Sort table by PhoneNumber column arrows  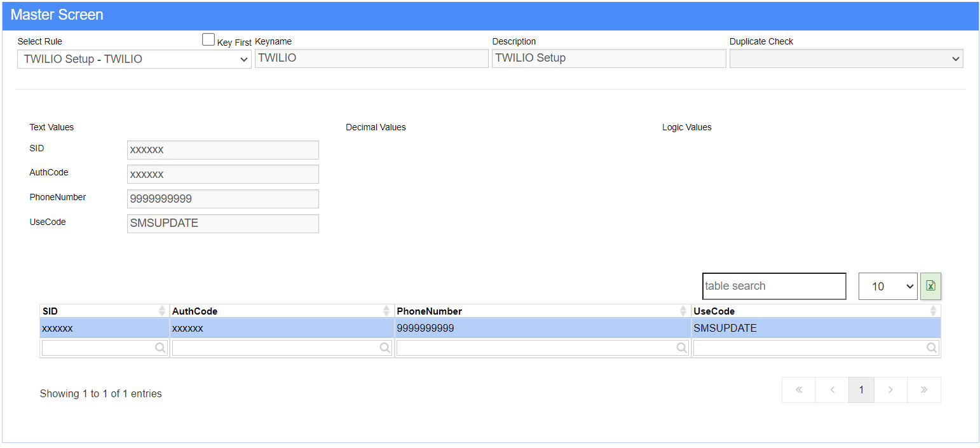click(x=683, y=311)
